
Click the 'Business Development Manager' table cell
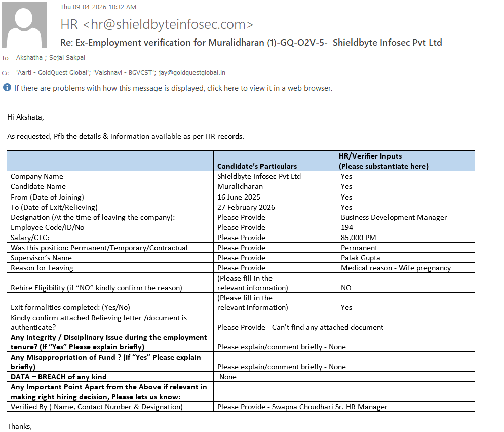(x=405, y=217)
